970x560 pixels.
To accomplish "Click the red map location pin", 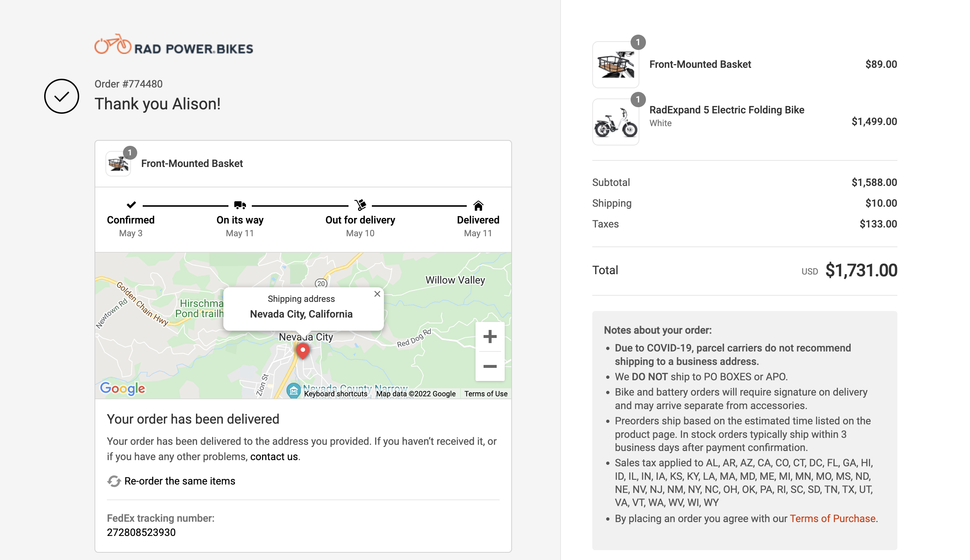I will pyautogui.click(x=303, y=350).
